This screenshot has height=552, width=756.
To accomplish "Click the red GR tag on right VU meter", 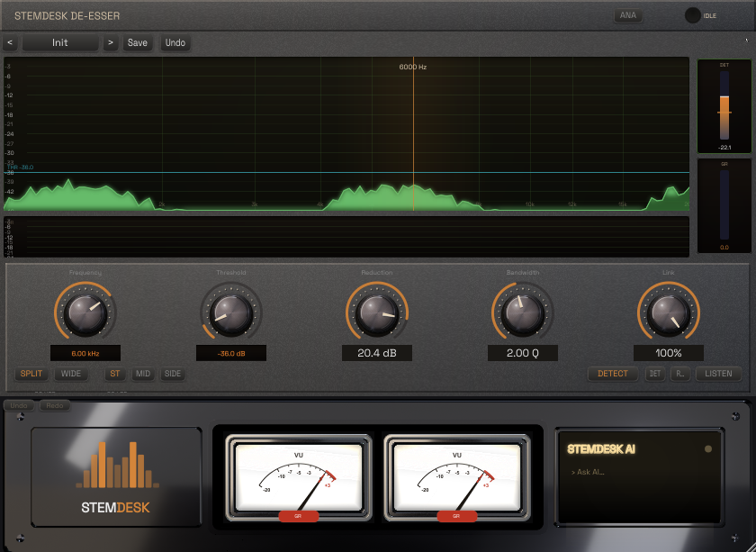I will pos(456,516).
